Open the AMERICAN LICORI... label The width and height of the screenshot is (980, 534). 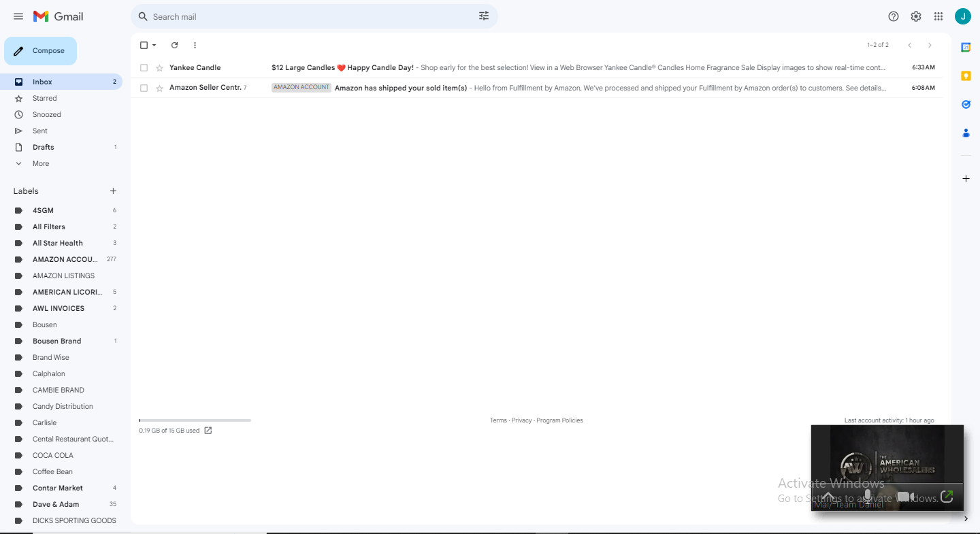coord(61,292)
